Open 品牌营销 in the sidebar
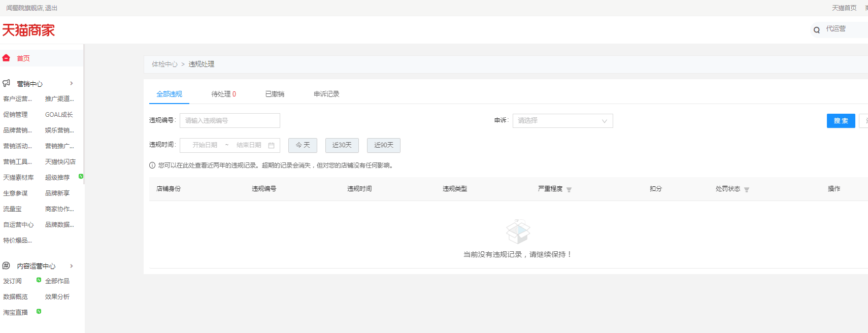The width and height of the screenshot is (868, 333). 18,130
